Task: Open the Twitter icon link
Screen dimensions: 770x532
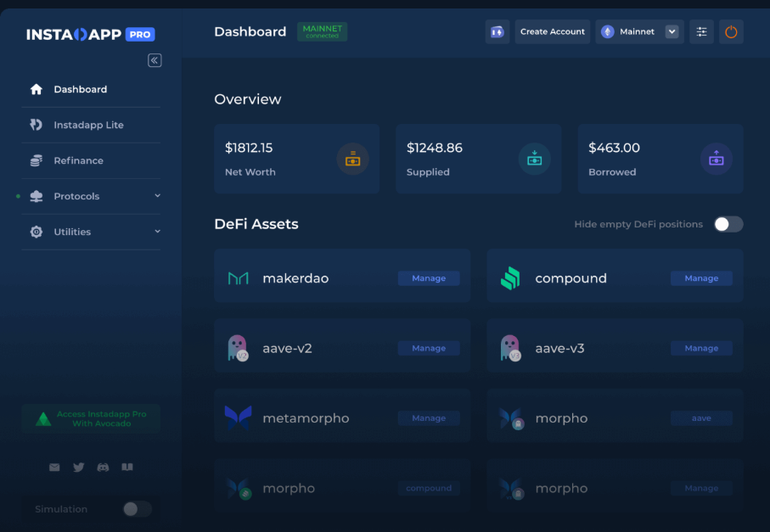Action: click(x=79, y=468)
